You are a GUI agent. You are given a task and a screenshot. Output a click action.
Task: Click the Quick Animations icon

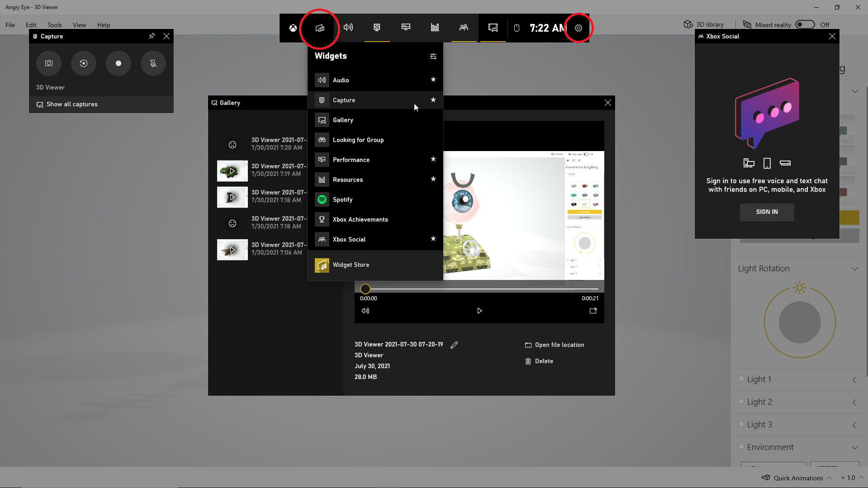click(766, 478)
